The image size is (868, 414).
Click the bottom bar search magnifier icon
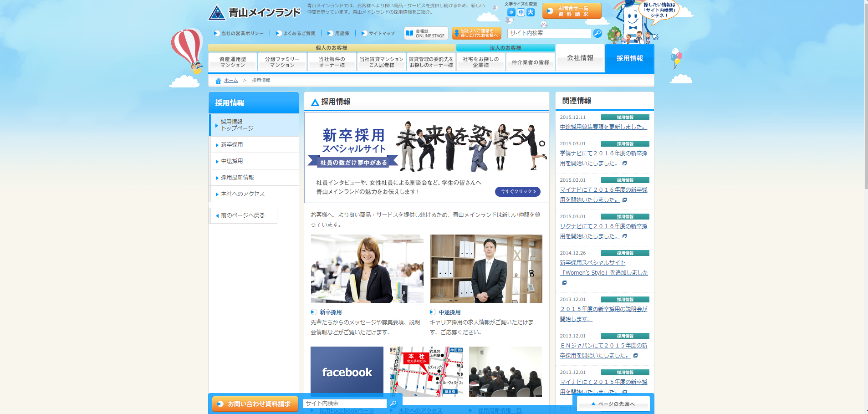[393, 404]
